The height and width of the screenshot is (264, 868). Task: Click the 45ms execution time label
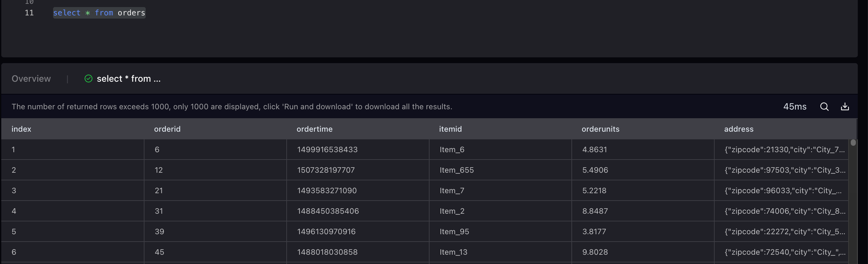point(794,107)
